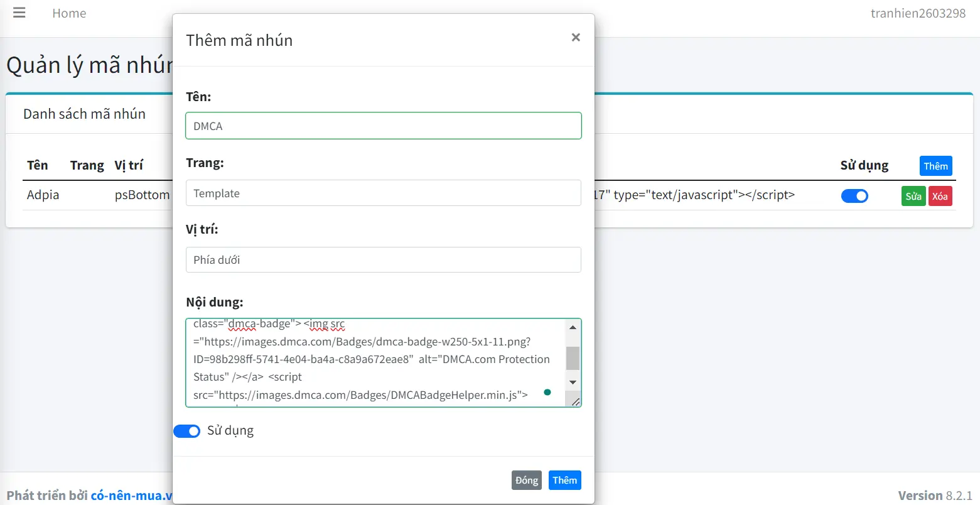Open the Trang dropdown showing Template
This screenshot has height=505, width=980.
[x=384, y=193]
